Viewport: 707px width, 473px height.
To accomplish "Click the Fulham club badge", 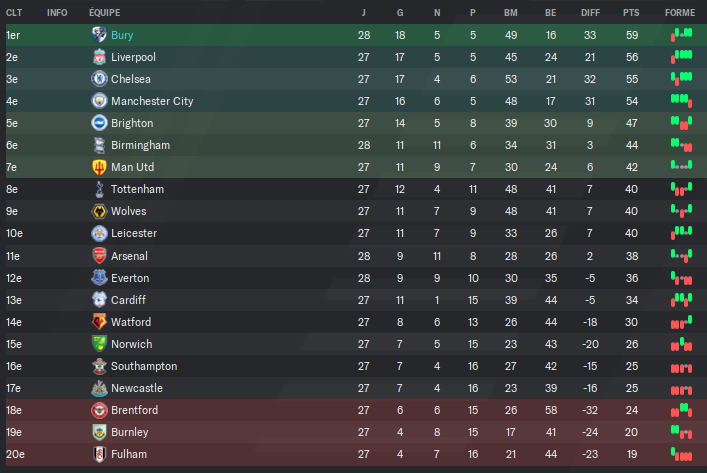I will [99, 454].
